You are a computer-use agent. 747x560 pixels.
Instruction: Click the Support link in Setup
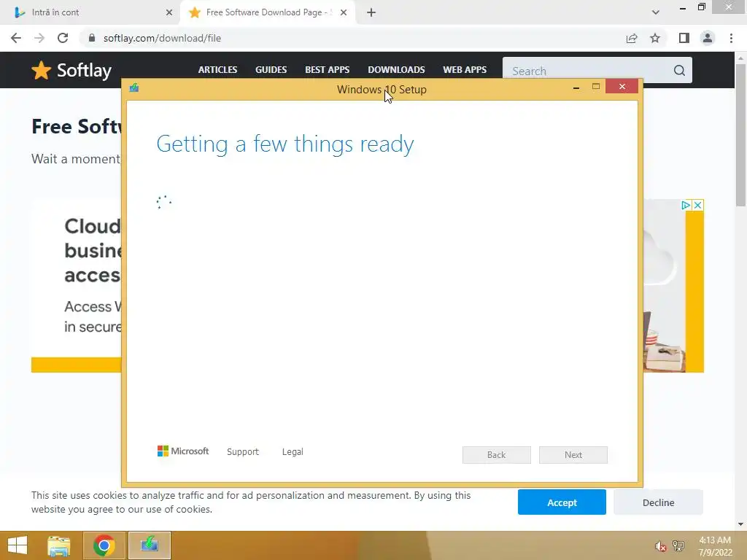[242, 451]
